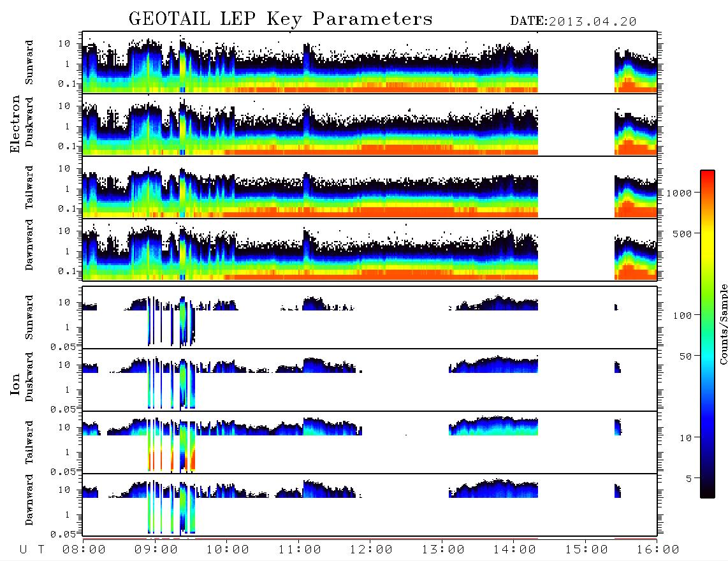Viewport: 728px width, 561px height.
Task: Click the 1 tick of Electron Tailward axis
Action: [x=68, y=189]
